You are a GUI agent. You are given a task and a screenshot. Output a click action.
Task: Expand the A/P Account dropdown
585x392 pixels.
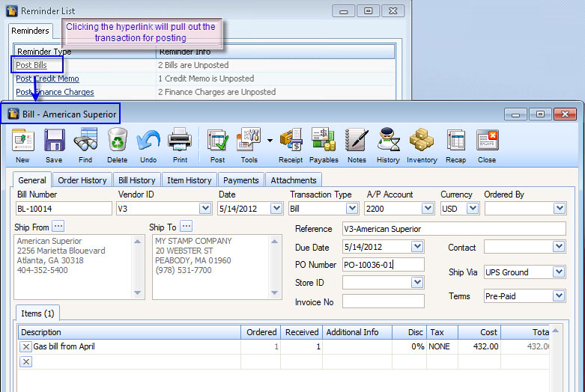[428, 208]
